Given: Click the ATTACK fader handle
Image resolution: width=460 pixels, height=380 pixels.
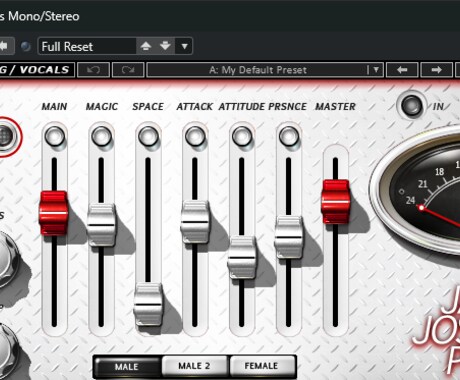Looking at the screenshot, I should tap(195, 222).
